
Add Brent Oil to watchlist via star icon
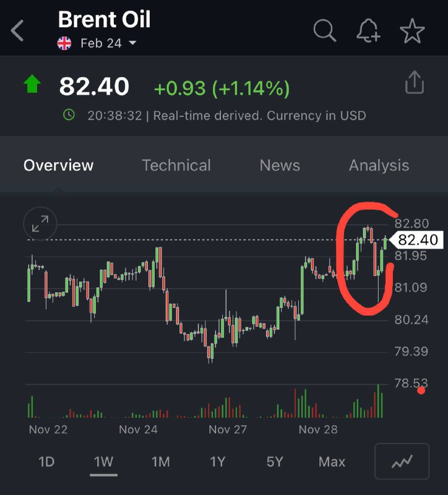point(412,30)
